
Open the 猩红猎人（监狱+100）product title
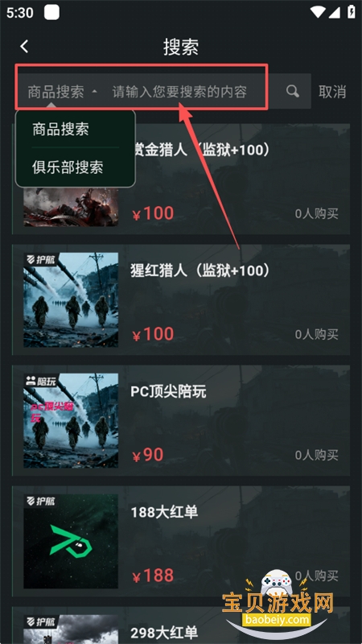tap(200, 270)
